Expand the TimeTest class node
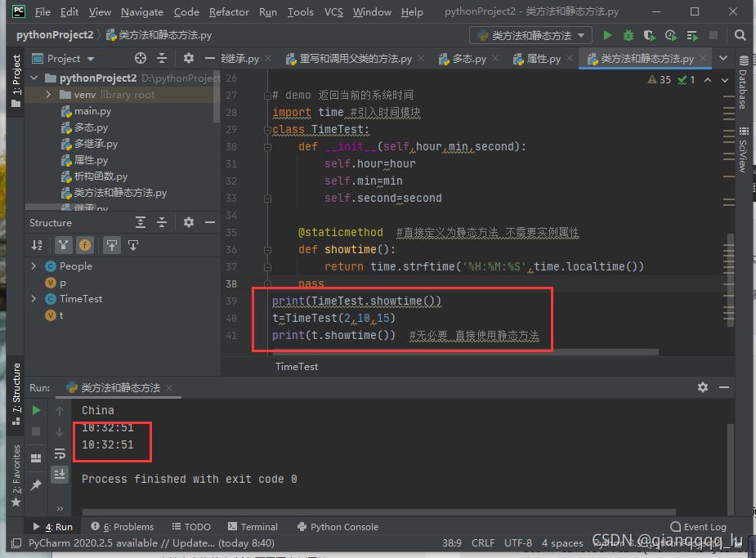Viewport: 756px width, 558px height. coord(34,299)
